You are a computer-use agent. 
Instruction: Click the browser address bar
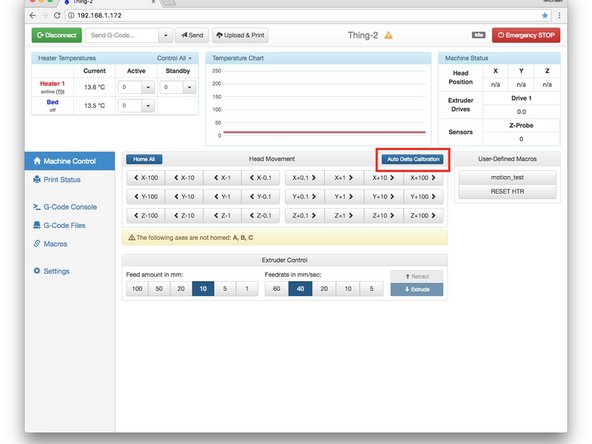(309, 15)
